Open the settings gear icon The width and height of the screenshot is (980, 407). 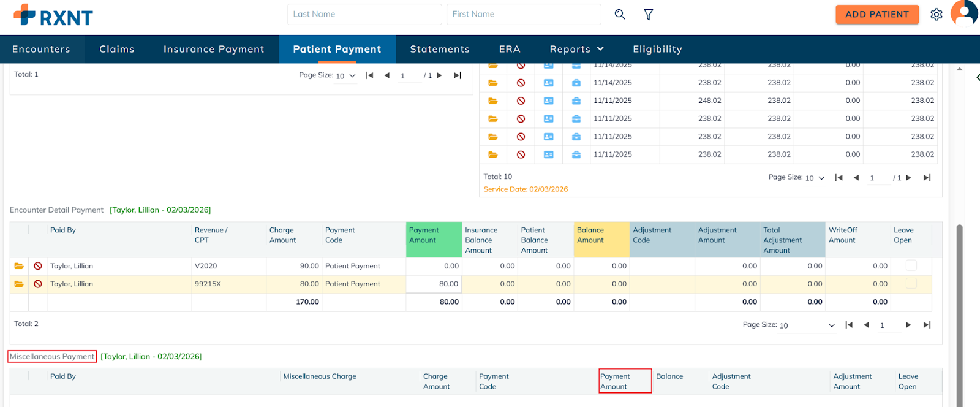point(937,14)
